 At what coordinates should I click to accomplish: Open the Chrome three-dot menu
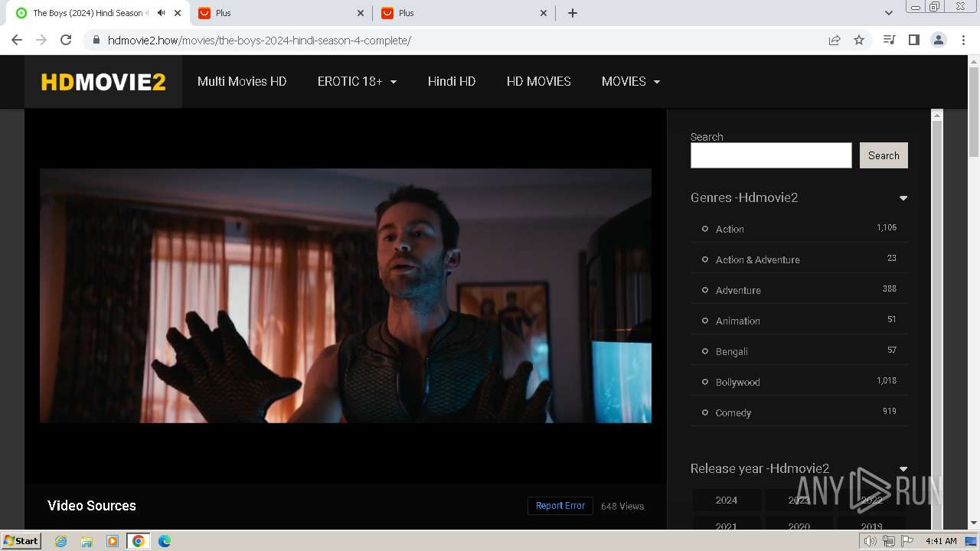point(963,40)
